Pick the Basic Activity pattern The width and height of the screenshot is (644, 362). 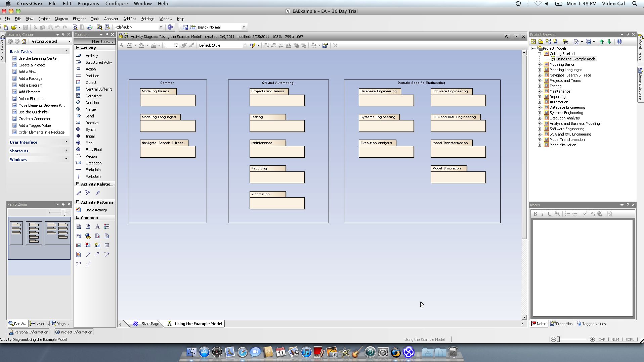coord(96,210)
